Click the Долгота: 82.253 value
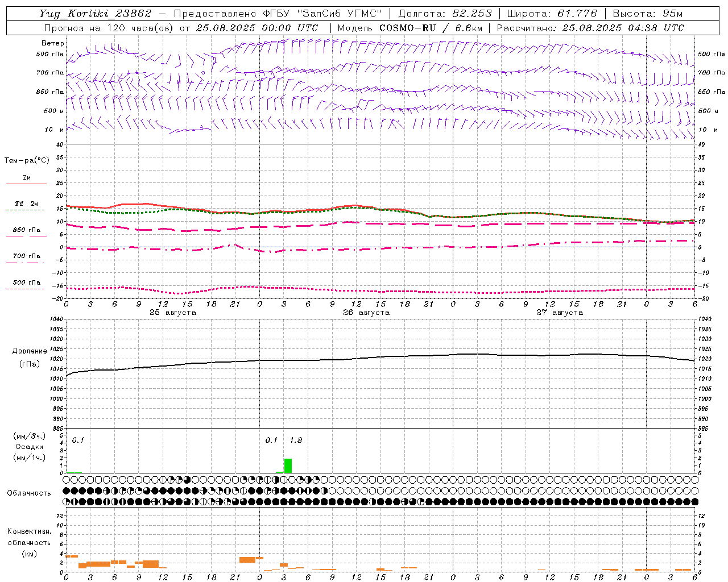 (x=445, y=14)
